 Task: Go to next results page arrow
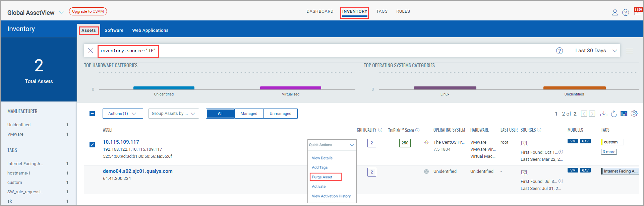tap(592, 114)
